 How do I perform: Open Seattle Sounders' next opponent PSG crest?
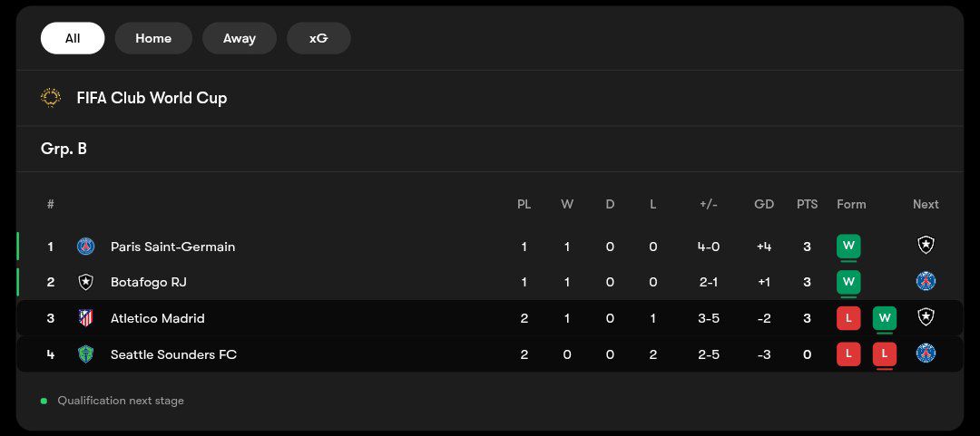click(926, 353)
